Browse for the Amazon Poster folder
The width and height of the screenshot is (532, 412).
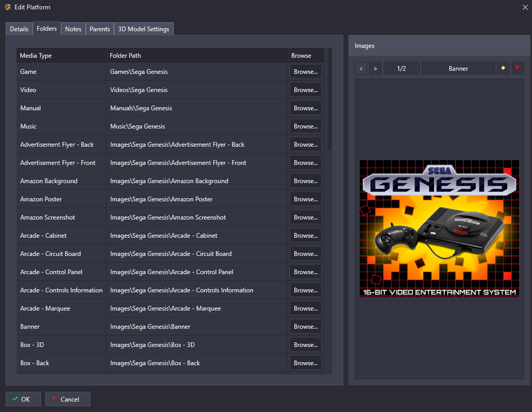point(306,199)
